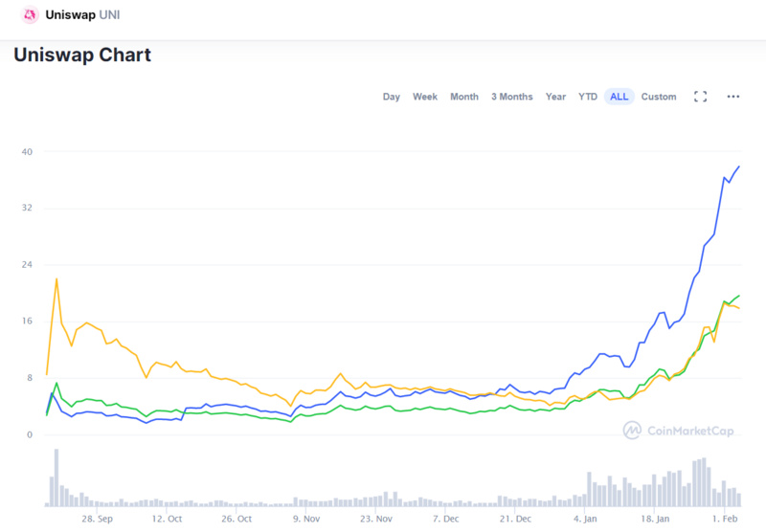
Task: Click the Uniswap Chart heading
Action: point(82,55)
